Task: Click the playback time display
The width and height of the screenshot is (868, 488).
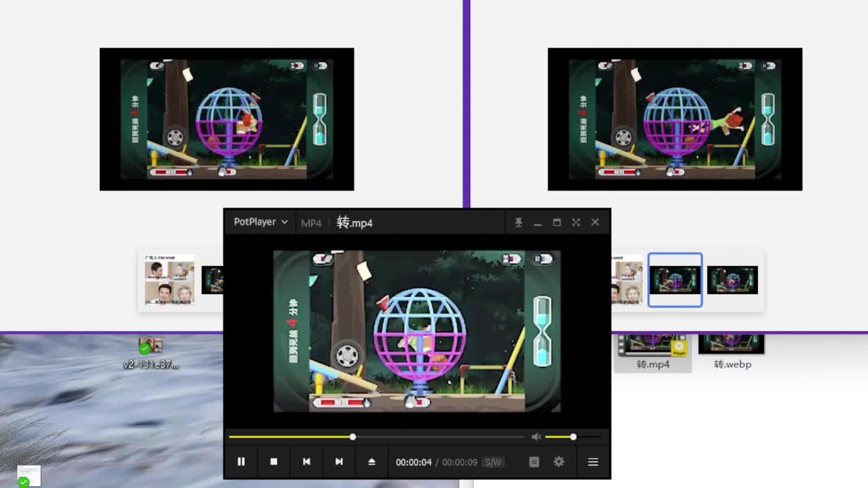Action: [x=414, y=462]
